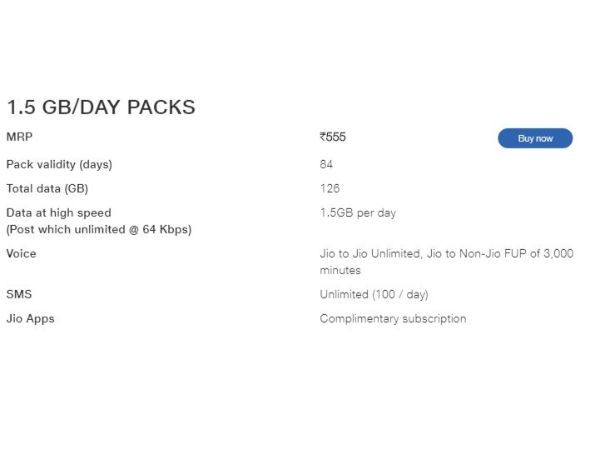
Task: Click the total data value 126
Action: 329,188
